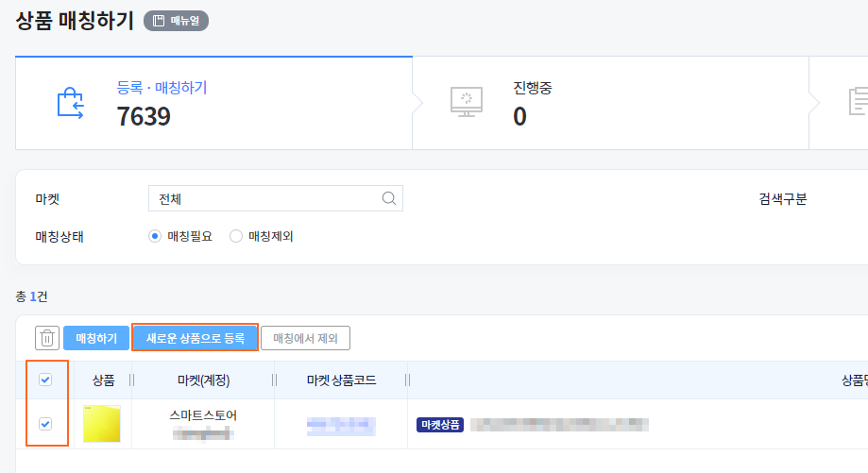Open the 매뉴얼 manual badge

pyautogui.click(x=176, y=21)
